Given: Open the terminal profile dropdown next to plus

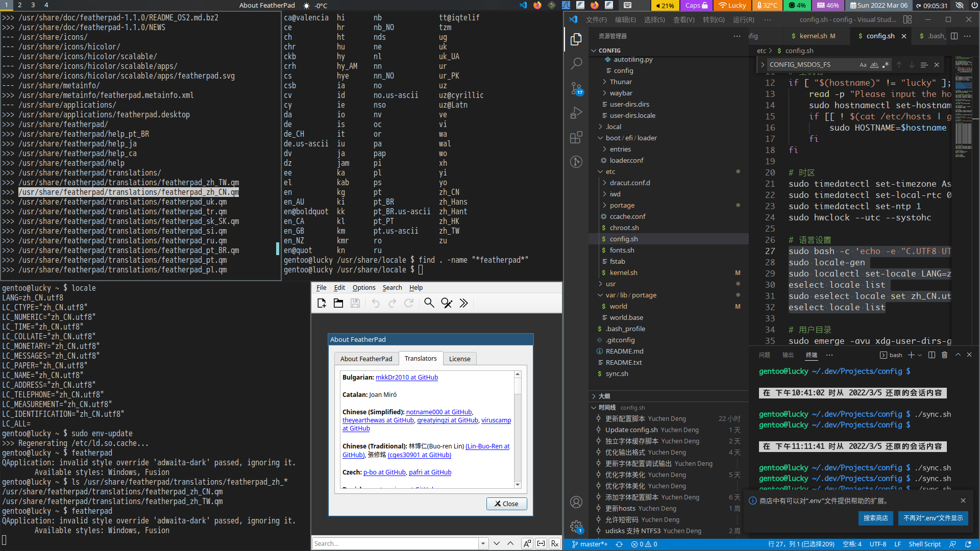Looking at the screenshot, I should tap(920, 355).
